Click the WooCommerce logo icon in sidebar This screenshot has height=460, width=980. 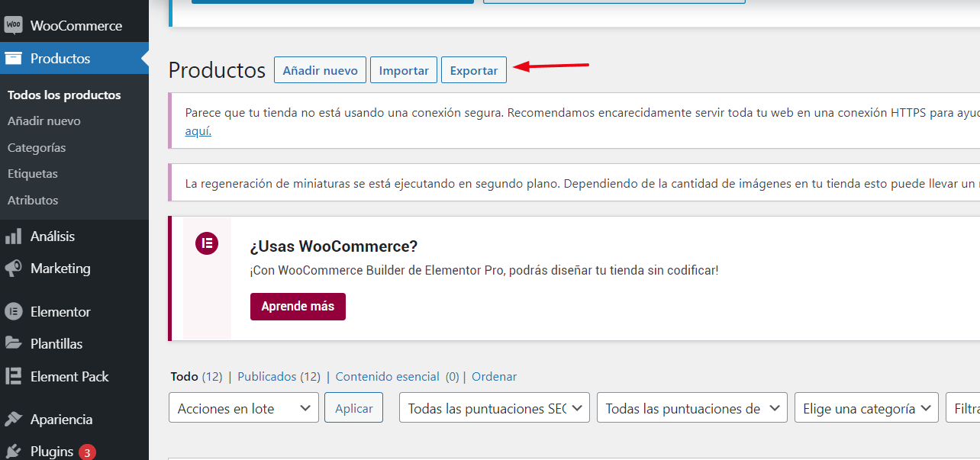[x=13, y=25]
